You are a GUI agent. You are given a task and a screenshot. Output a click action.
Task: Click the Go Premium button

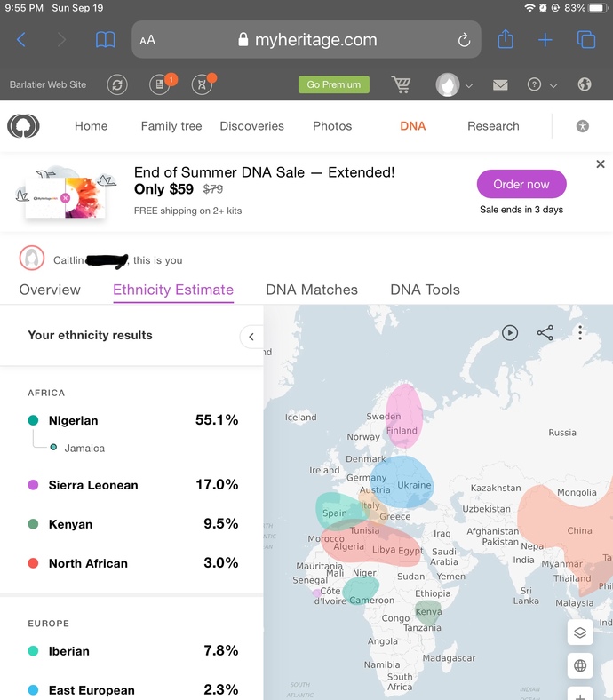pyautogui.click(x=333, y=84)
